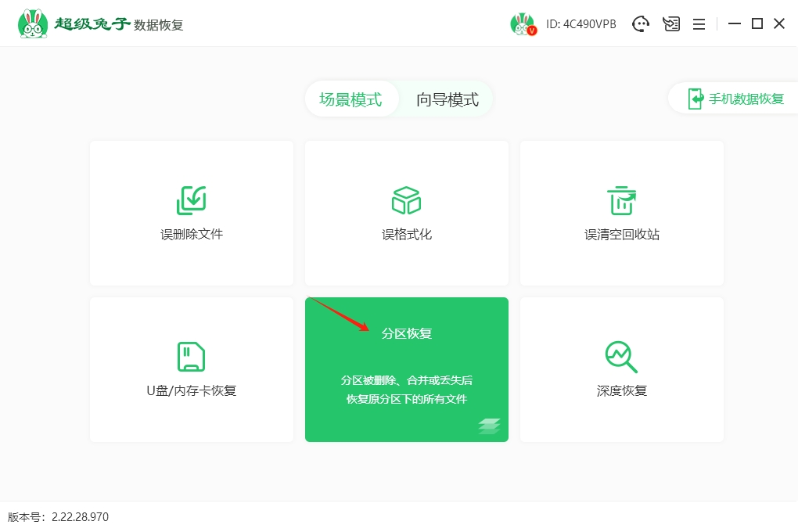This screenshot has width=798, height=532.
Task: Switch to 场景模式 tab
Action: [350, 99]
